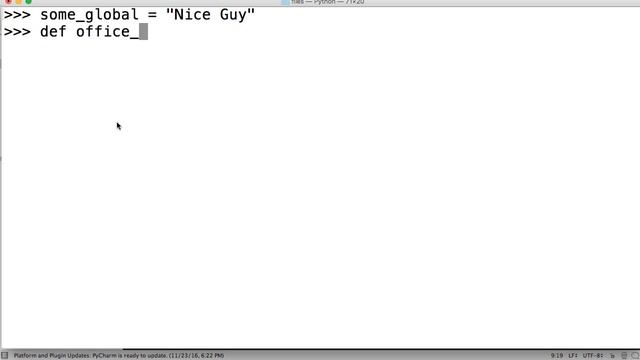Image resolution: width=640 pixels, height=360 pixels.
Task: Click the yellow minimize window button
Action: point(18,2)
